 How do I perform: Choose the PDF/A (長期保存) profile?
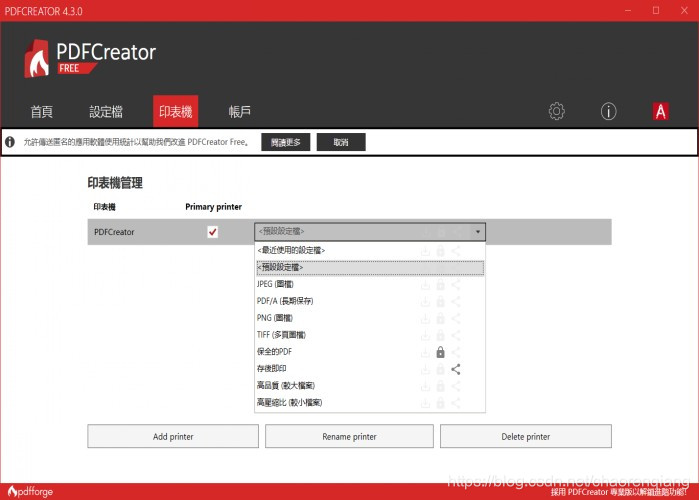pos(370,301)
